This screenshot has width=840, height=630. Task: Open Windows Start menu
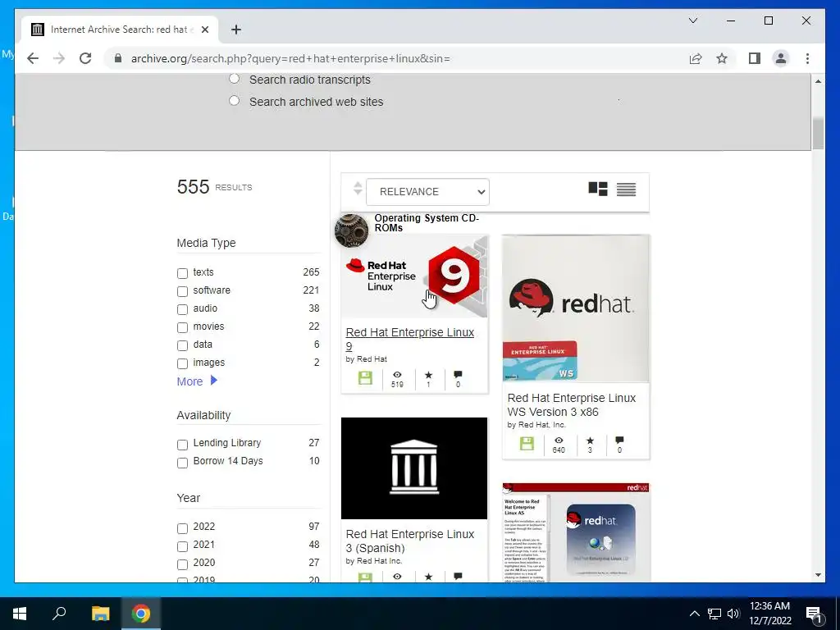[x=20, y=614]
